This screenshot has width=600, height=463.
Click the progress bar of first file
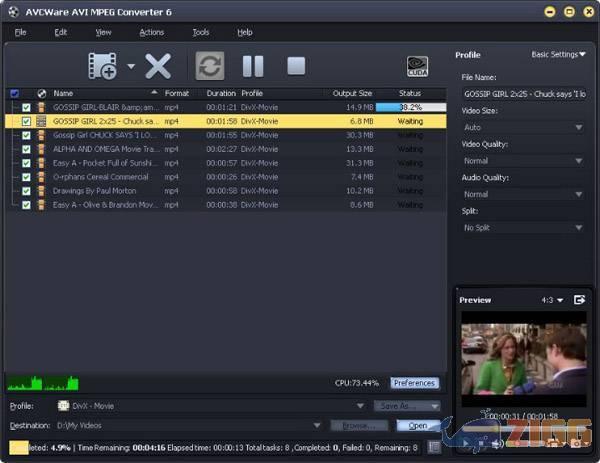click(x=410, y=107)
